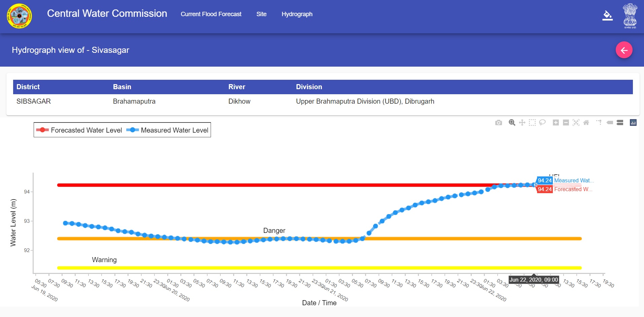
Task: Download plot as PNG camera icon
Action: point(498,123)
